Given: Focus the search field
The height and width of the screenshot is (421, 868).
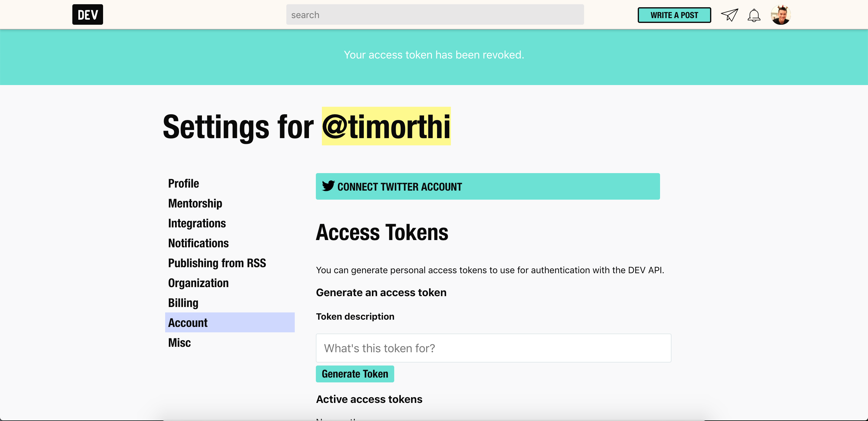Looking at the screenshot, I should point(435,15).
